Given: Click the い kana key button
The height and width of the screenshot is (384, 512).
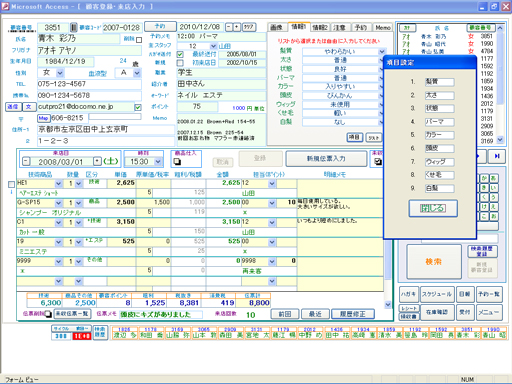Looking at the screenshot, I should 493,188.
